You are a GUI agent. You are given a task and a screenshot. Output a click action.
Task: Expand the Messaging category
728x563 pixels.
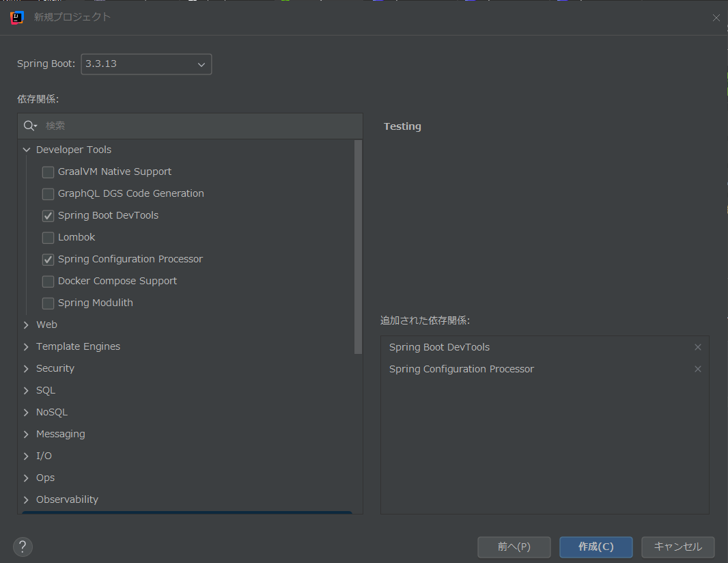pos(27,434)
